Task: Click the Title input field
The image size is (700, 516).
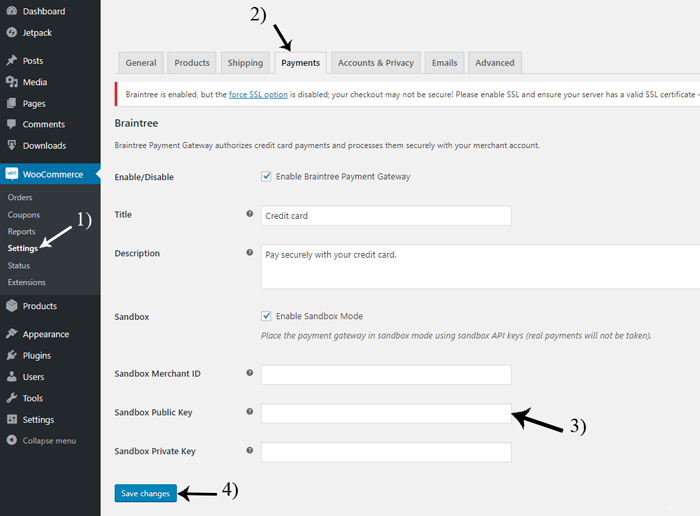Action: pyautogui.click(x=386, y=216)
